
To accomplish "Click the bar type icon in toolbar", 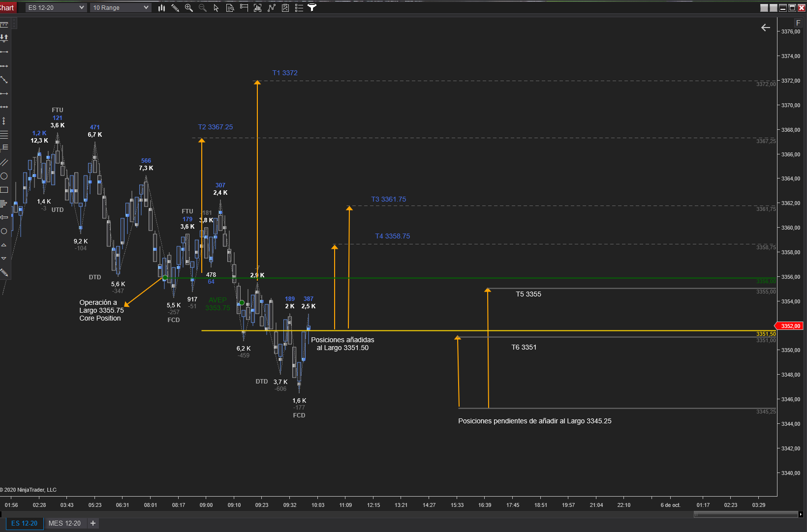I will [x=161, y=8].
